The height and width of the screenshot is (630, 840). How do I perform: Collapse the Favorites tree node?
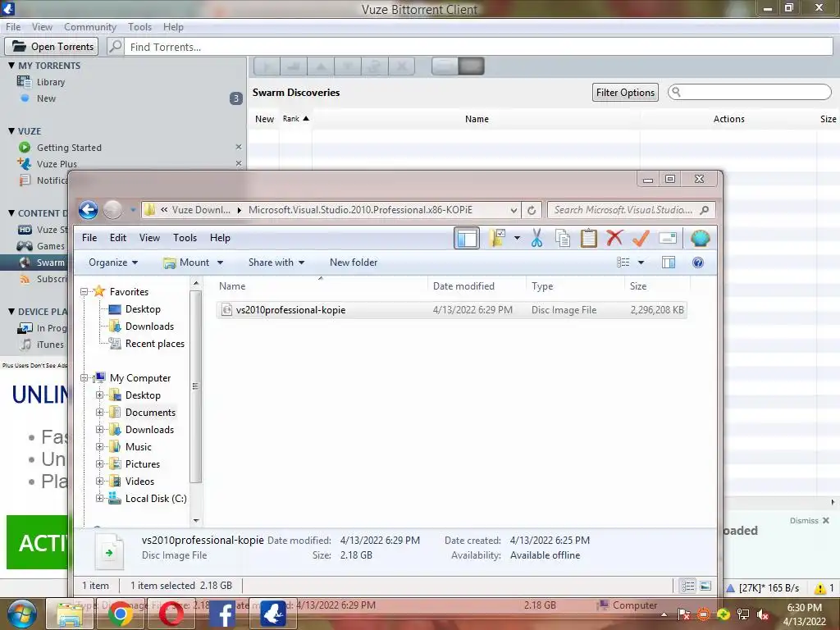tap(84, 292)
